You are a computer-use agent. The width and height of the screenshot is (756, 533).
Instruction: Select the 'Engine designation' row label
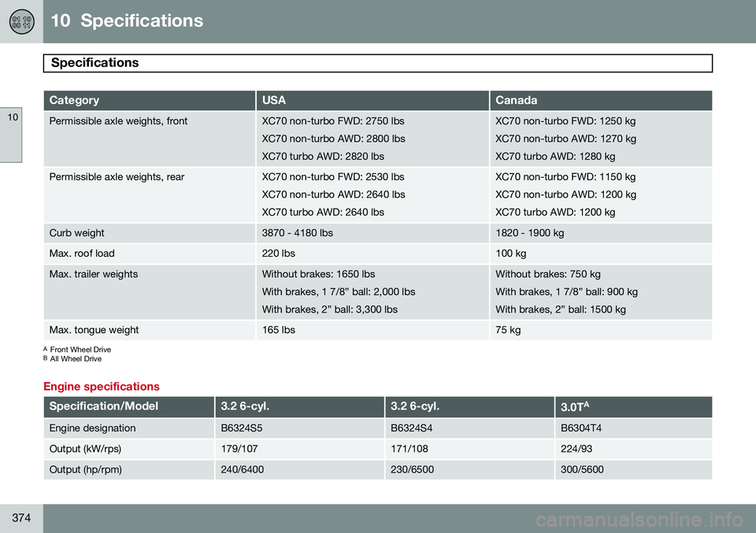pyautogui.click(x=93, y=428)
